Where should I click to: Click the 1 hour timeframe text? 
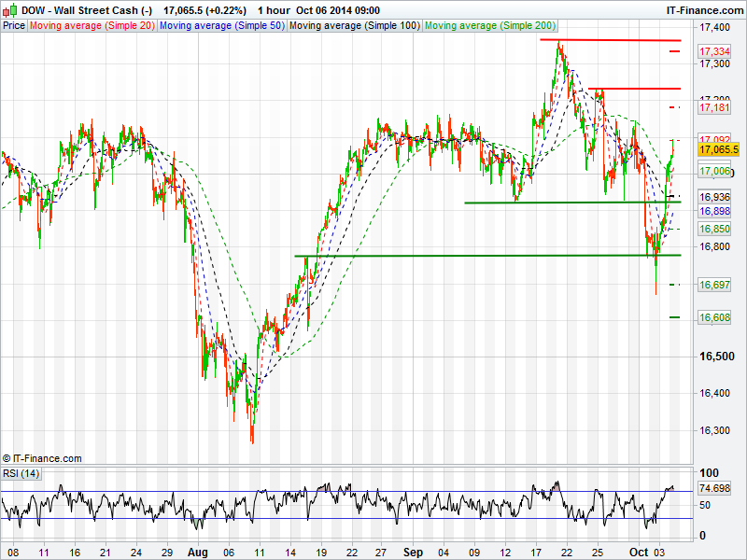(274, 10)
